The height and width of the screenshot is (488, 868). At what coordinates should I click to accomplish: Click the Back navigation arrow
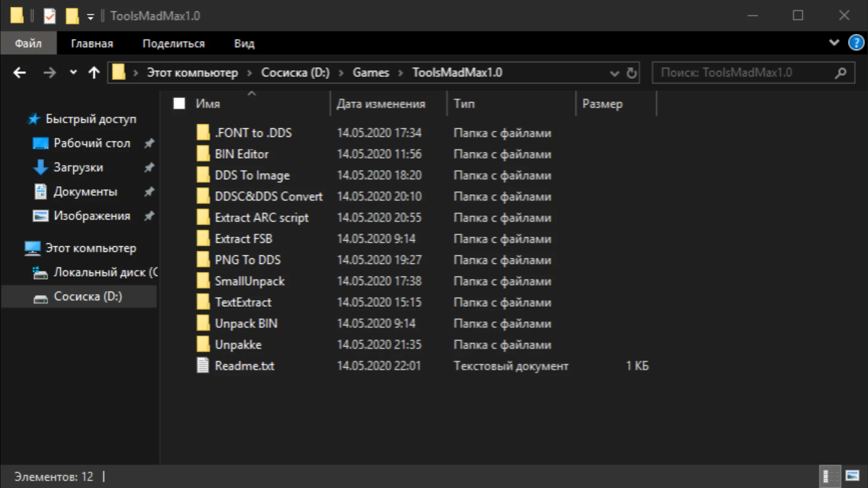click(19, 72)
